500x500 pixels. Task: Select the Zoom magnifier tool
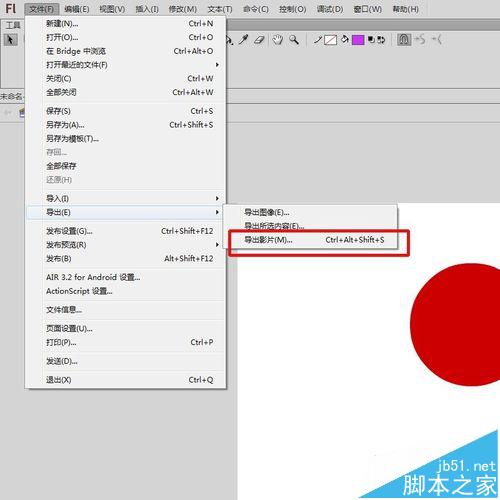[x=294, y=40]
